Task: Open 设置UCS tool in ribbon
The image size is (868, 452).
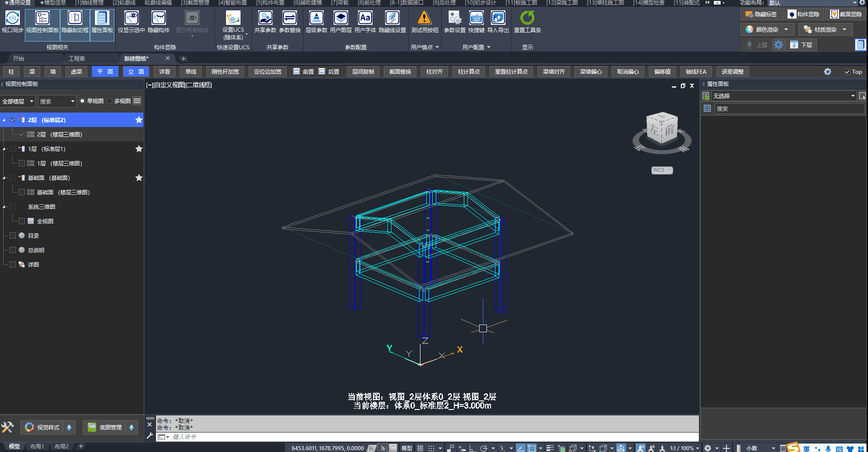Action: coord(233,19)
